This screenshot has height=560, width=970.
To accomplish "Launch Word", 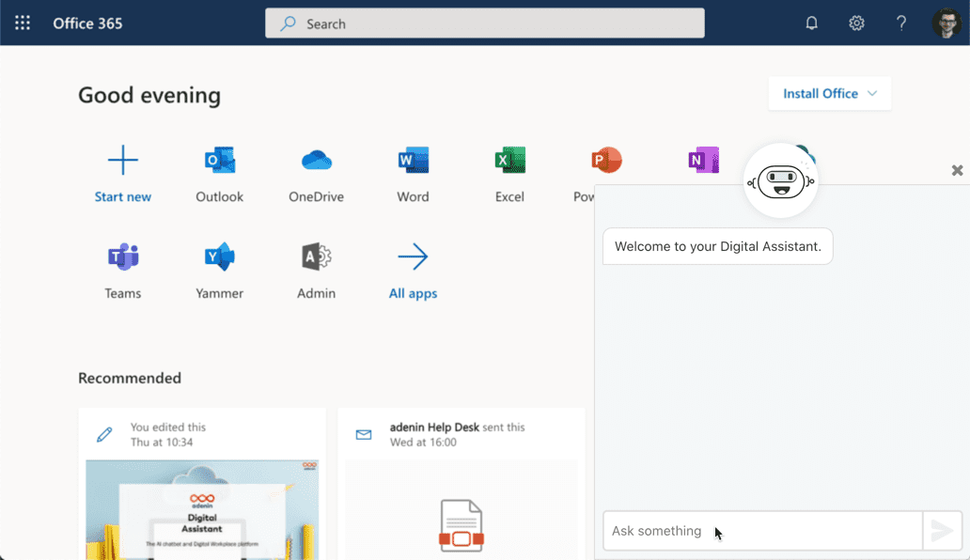I will (413, 160).
